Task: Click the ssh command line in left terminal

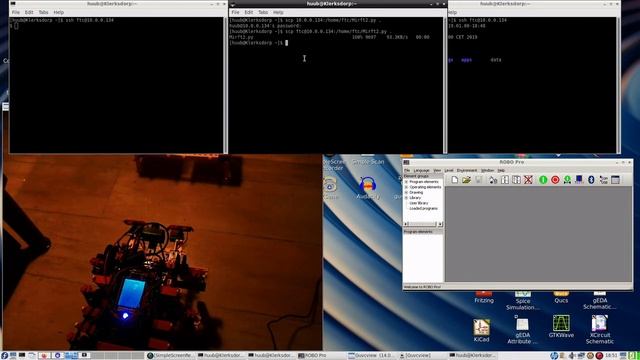Action: click(x=62, y=20)
